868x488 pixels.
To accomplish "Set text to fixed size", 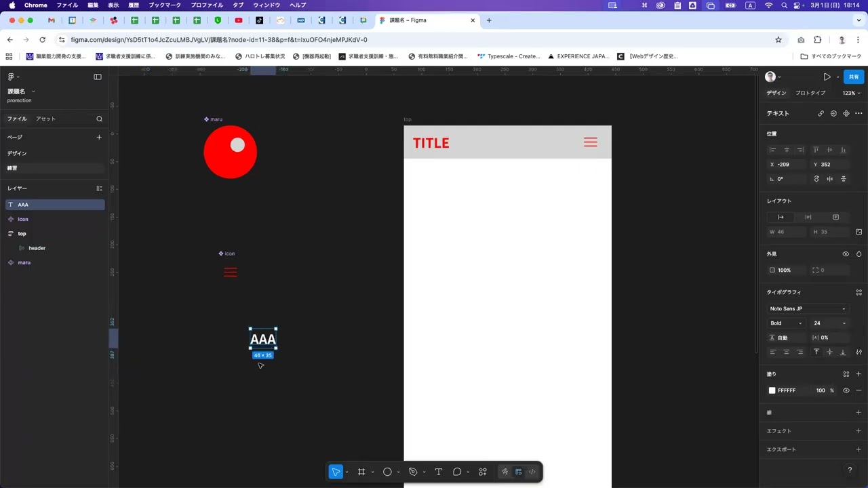I will (x=835, y=217).
